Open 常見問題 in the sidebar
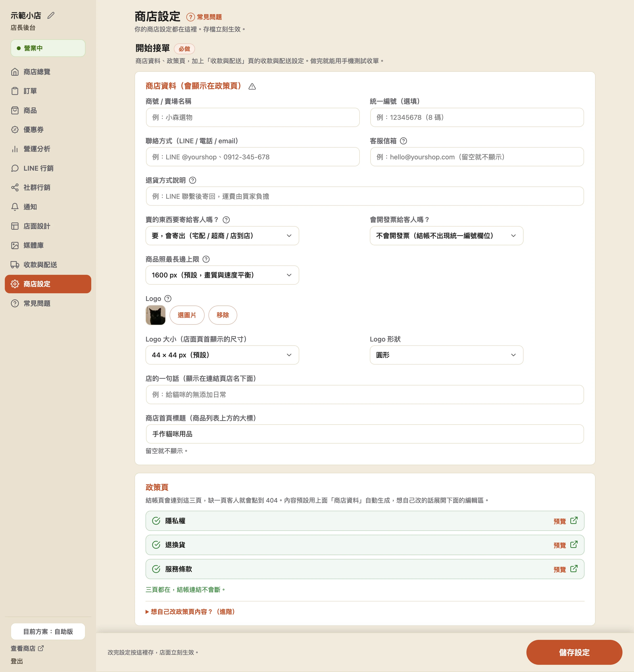This screenshot has width=634, height=672. point(48,303)
